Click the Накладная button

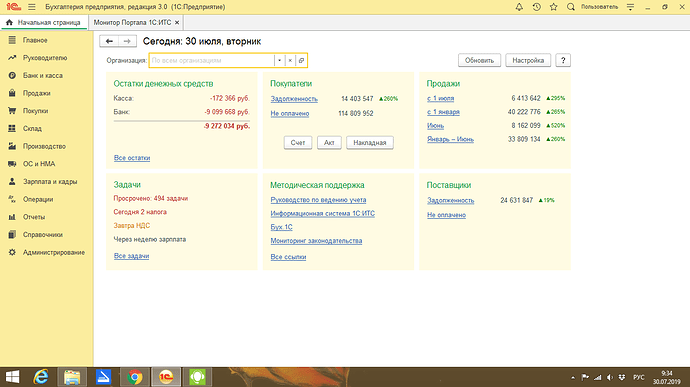370,143
